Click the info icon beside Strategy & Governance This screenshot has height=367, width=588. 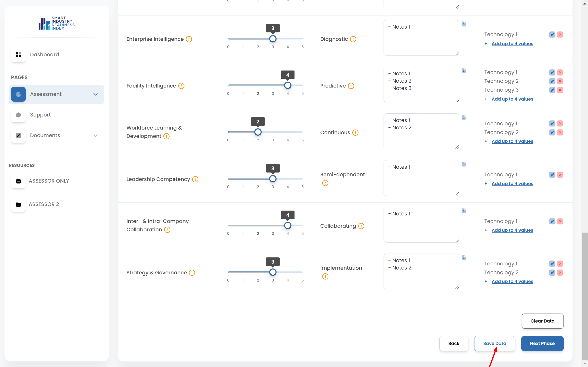pos(192,273)
